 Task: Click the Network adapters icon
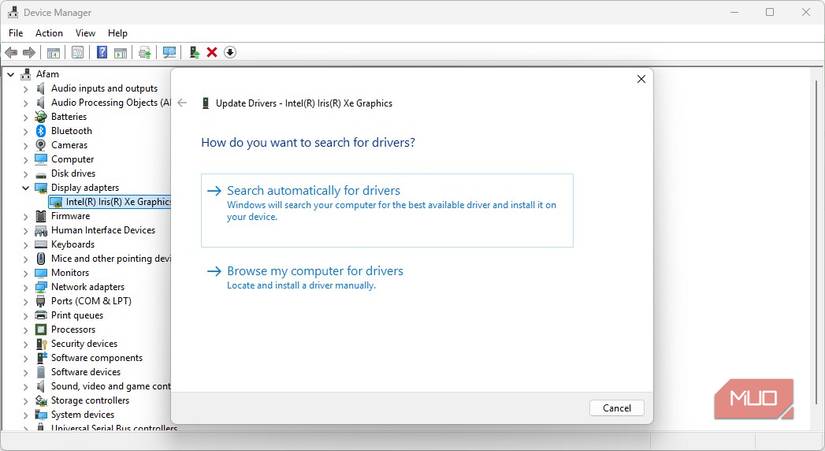click(41, 287)
